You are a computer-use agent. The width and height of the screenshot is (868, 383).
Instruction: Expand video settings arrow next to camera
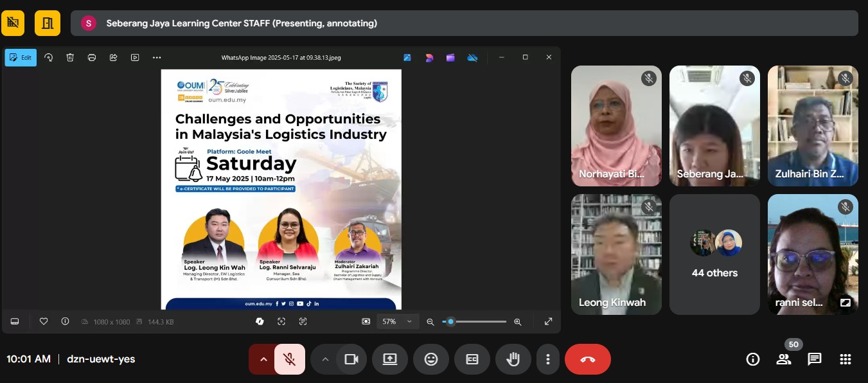pos(324,359)
